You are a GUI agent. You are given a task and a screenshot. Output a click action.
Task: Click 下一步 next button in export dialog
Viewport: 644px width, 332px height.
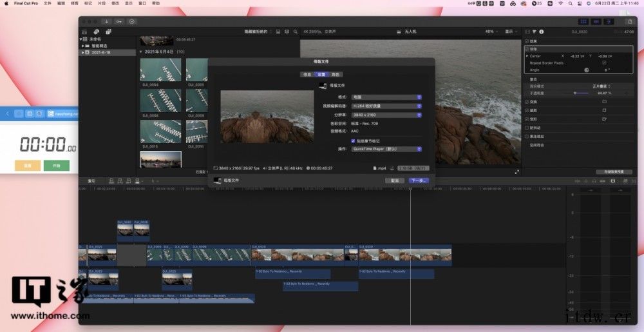click(x=419, y=181)
